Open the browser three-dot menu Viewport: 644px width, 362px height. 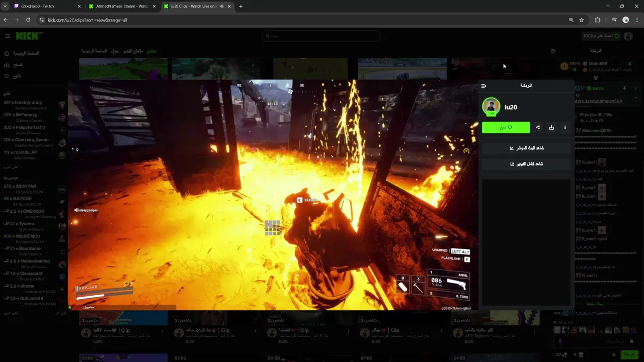(x=637, y=20)
